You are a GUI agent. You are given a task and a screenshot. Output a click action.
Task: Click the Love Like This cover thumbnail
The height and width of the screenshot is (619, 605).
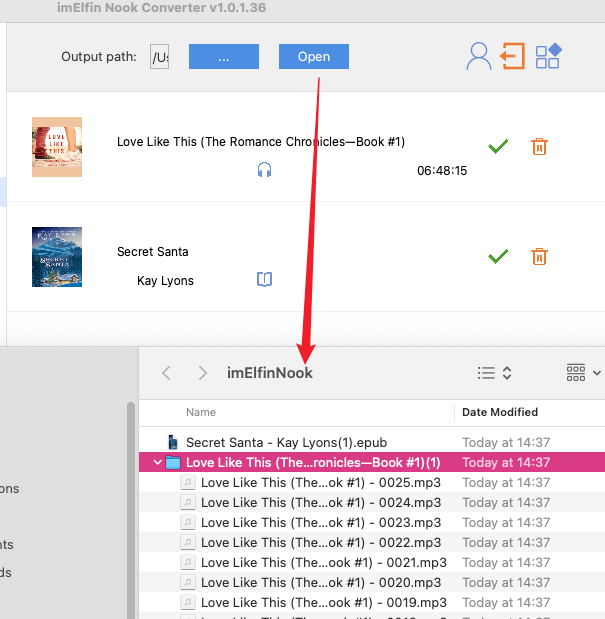click(x=57, y=147)
